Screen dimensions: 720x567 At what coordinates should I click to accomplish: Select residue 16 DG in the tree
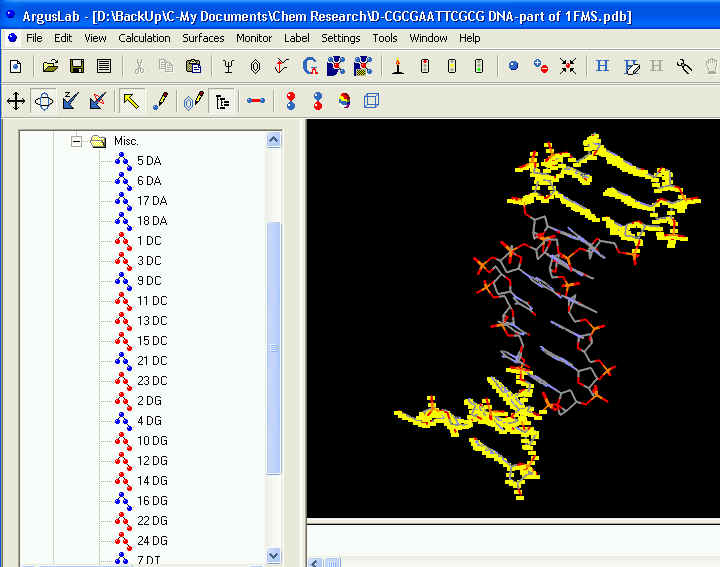click(x=151, y=501)
